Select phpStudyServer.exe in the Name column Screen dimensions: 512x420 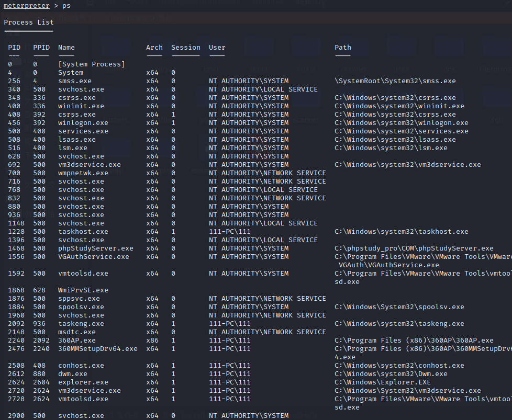click(96, 248)
